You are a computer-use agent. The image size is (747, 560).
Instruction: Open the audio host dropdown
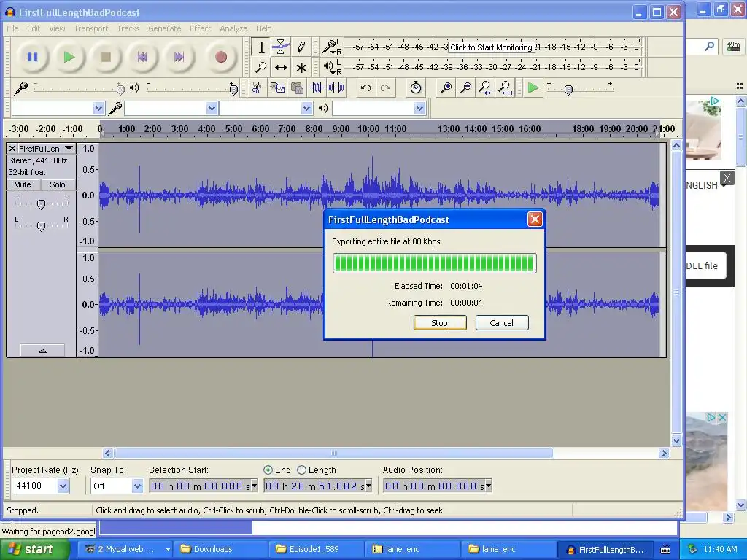tap(98, 108)
